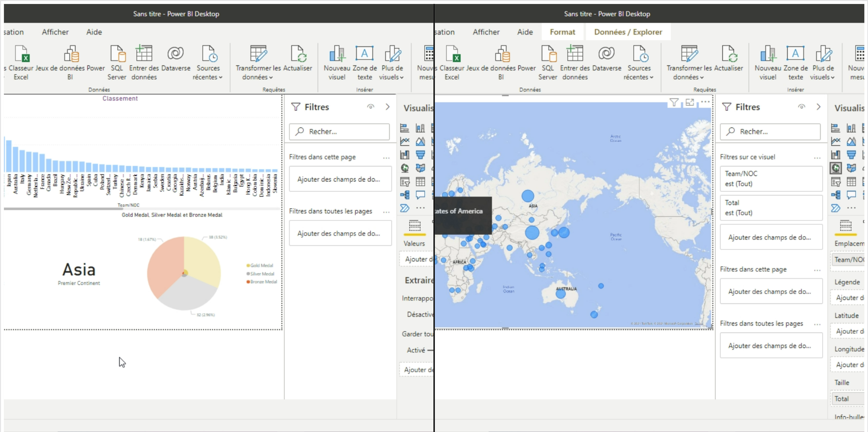
Task: Click Classeur Excel icon in left window
Action: (x=22, y=54)
